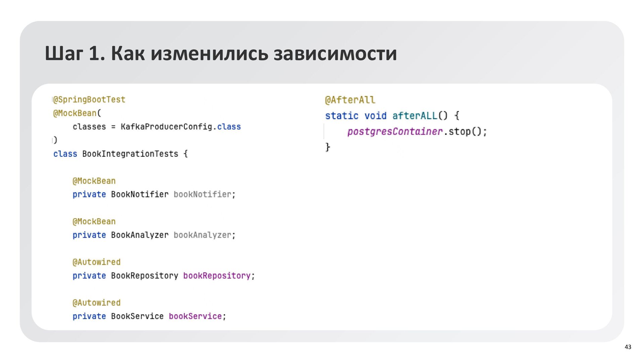Click the 'classes' attribute keyword

(89, 127)
